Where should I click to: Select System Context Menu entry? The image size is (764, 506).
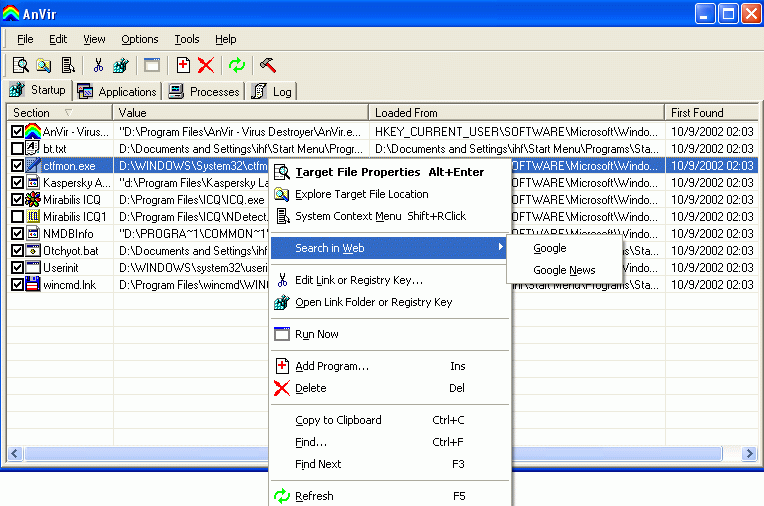click(389, 216)
